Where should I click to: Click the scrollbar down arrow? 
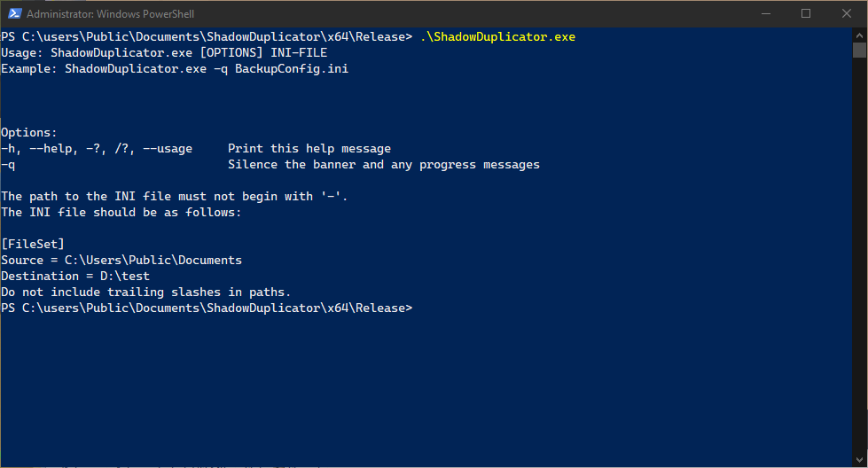point(859,460)
